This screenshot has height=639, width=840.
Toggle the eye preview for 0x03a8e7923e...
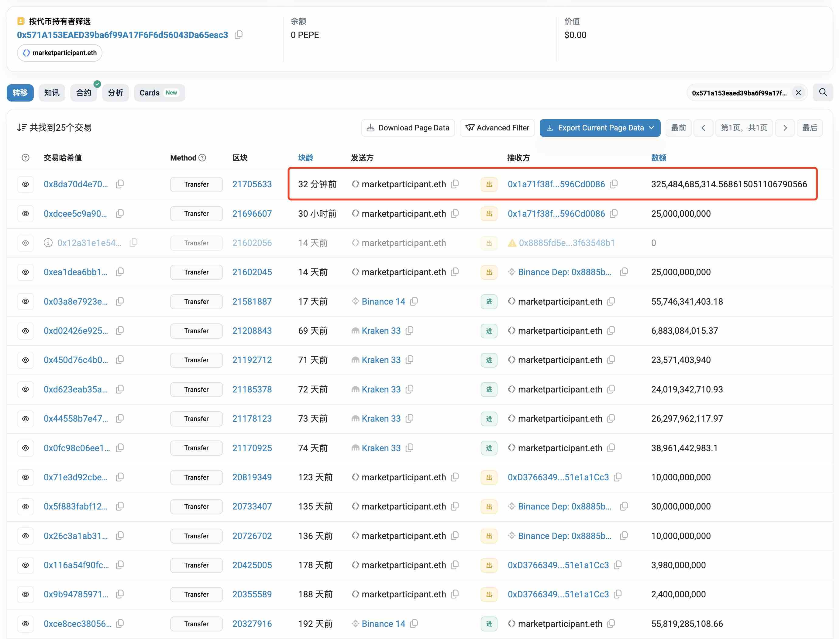26,302
